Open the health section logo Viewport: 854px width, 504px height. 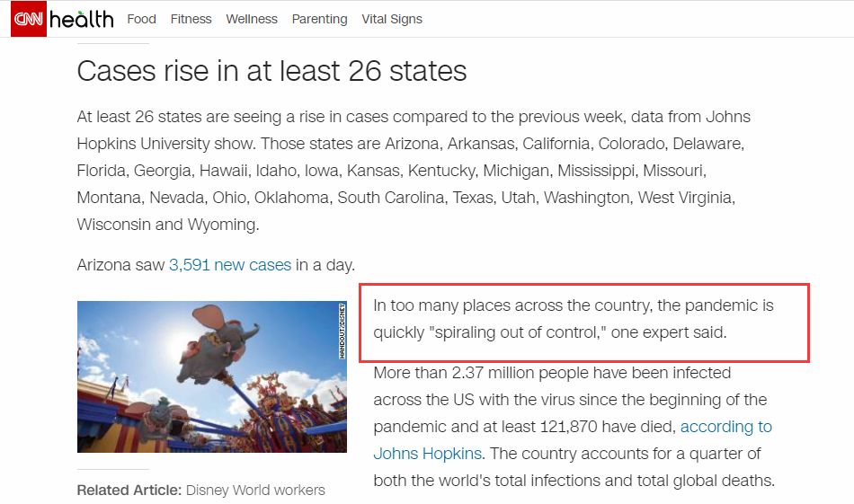tap(82, 19)
